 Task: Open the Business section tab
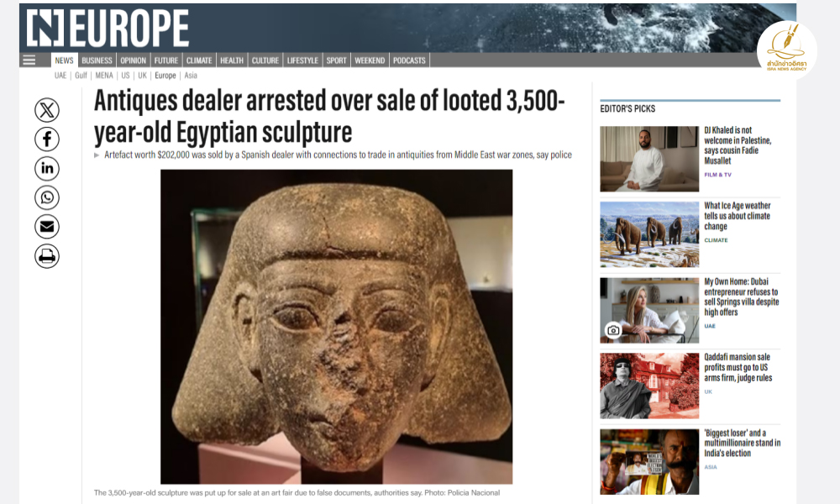coord(97,60)
